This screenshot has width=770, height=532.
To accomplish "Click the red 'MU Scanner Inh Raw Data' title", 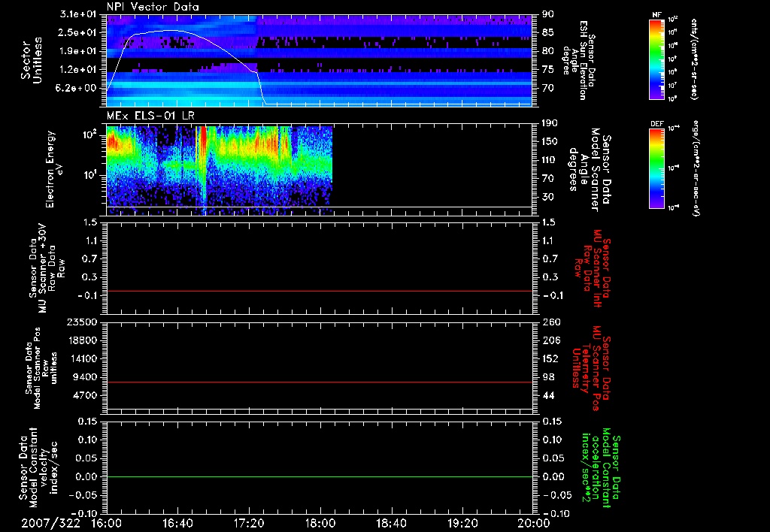I will 593,268.
